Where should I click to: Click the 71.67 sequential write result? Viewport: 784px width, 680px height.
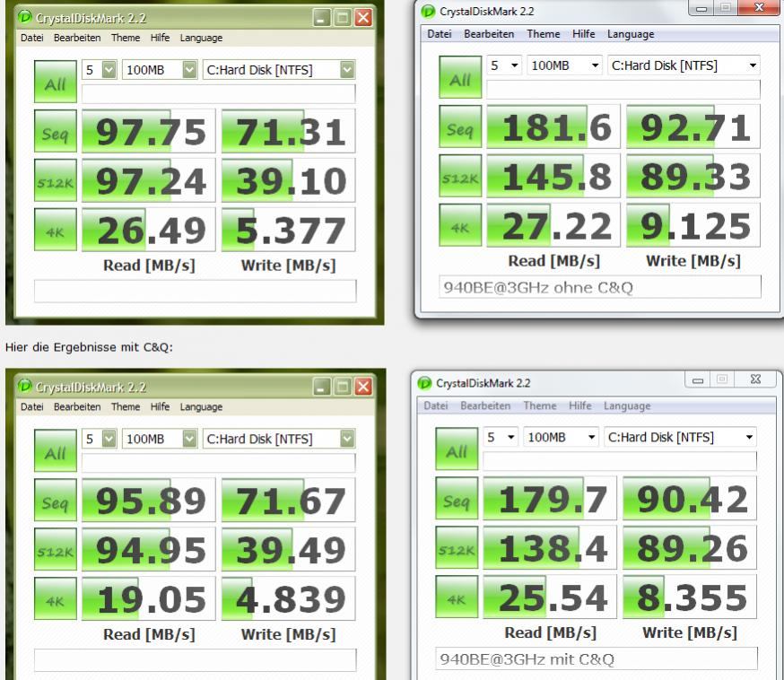289,500
